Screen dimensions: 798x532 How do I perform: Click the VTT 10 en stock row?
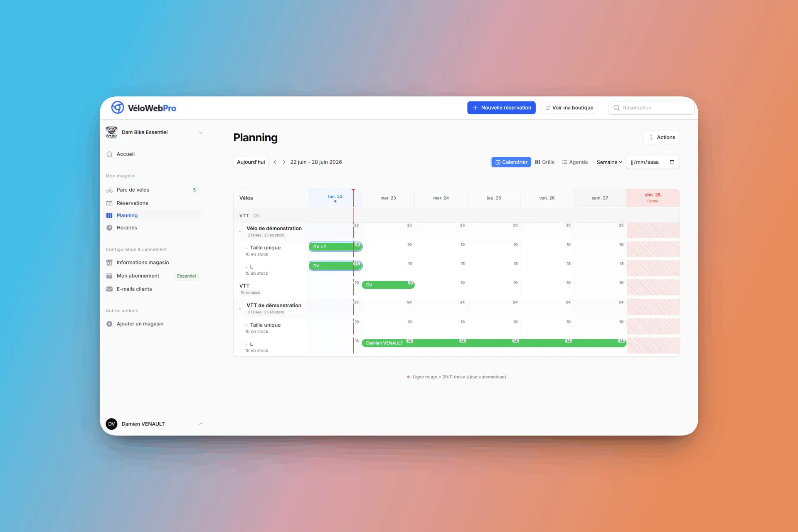(271, 289)
